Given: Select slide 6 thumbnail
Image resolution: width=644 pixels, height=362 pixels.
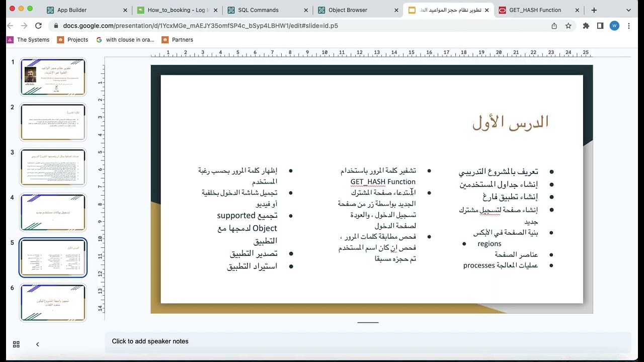Looking at the screenshot, I should click(53, 303).
